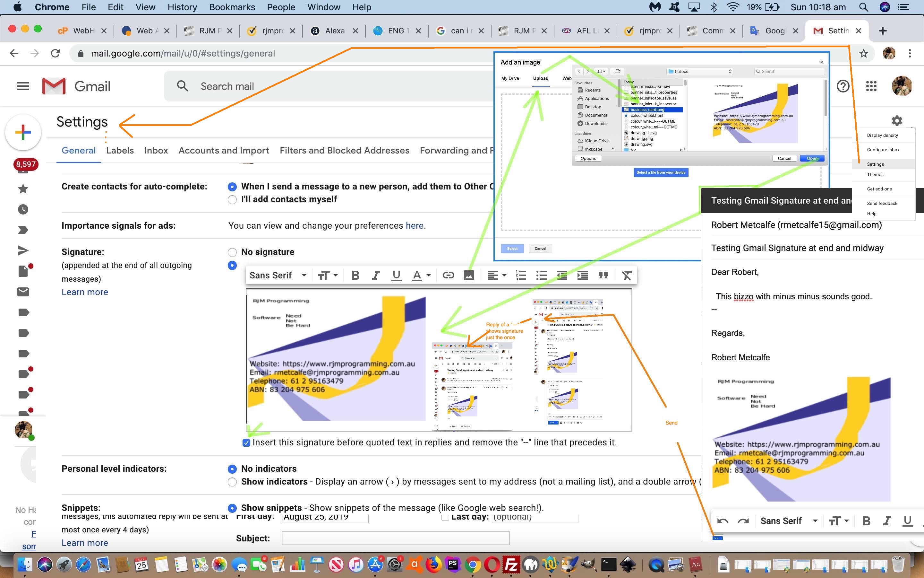Image resolution: width=924 pixels, height=578 pixels.
Task: Click "Select a file from your device" button
Action: pos(661,172)
